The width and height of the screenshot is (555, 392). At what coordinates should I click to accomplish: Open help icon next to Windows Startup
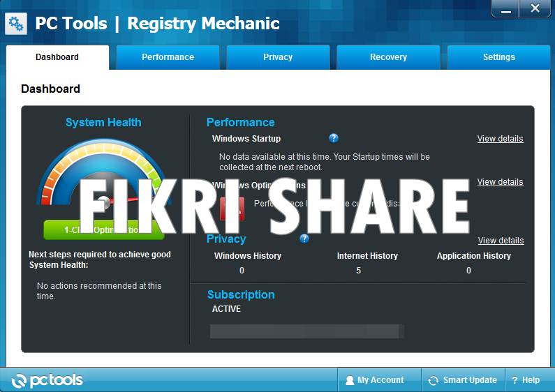[334, 138]
